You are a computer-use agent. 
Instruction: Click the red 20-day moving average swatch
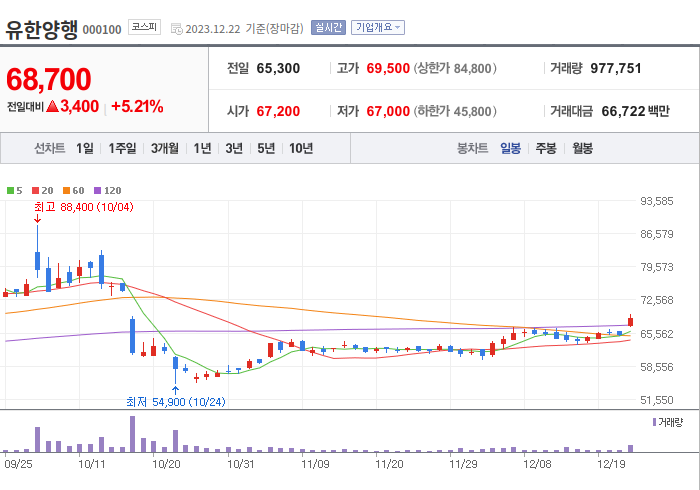coord(36,191)
